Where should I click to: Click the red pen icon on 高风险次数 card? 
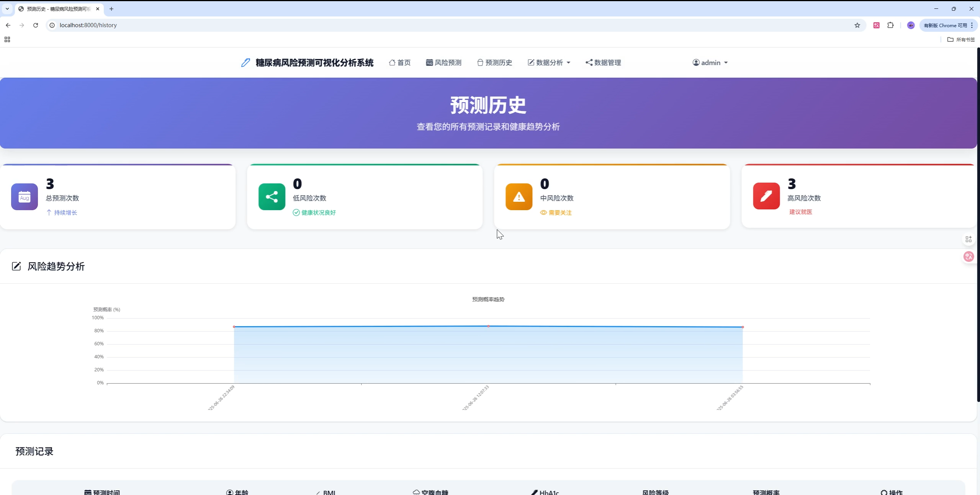(x=766, y=196)
